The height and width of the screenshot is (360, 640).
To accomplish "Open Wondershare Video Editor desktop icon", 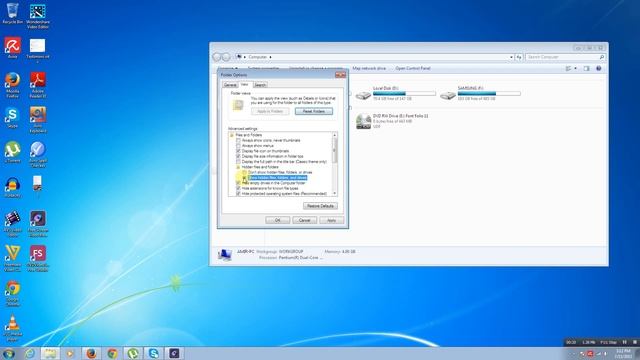I will [38, 16].
